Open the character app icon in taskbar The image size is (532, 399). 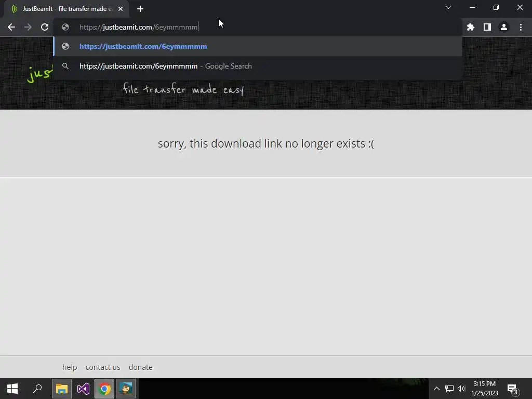coord(126,389)
